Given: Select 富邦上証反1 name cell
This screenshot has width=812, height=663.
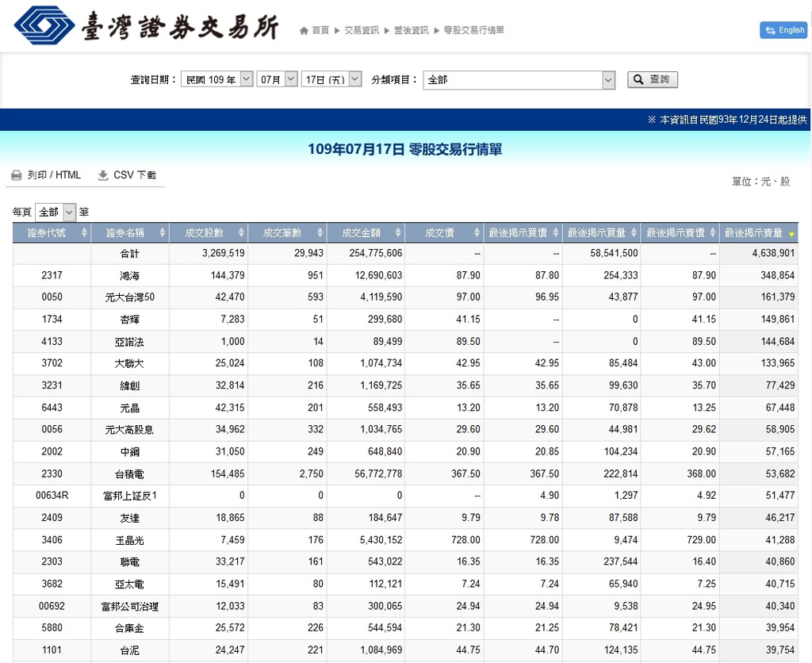Looking at the screenshot, I should [130, 496].
